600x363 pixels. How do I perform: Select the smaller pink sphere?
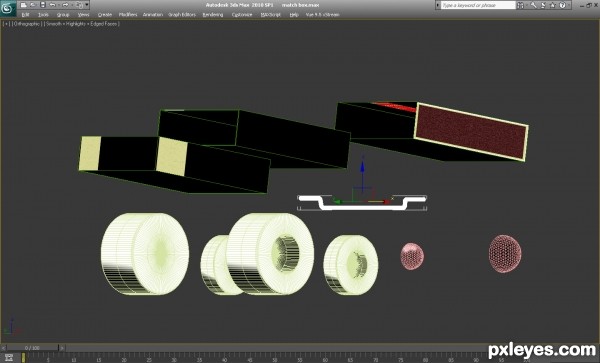[412, 256]
